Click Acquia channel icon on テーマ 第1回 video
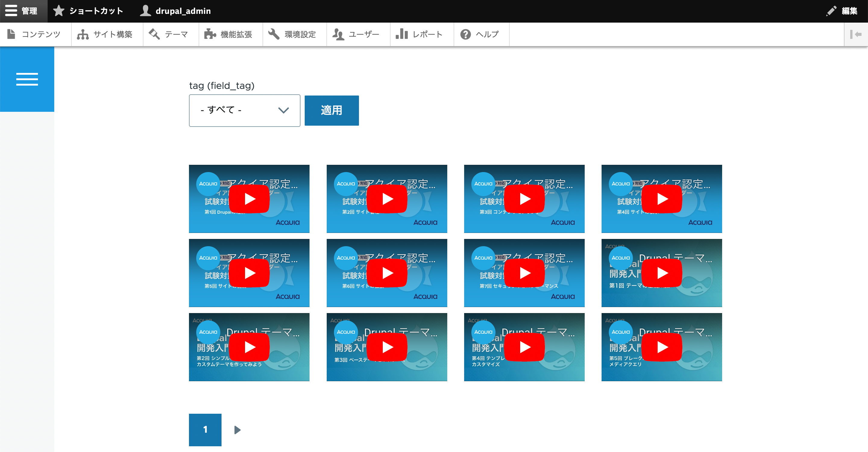 [621, 258]
